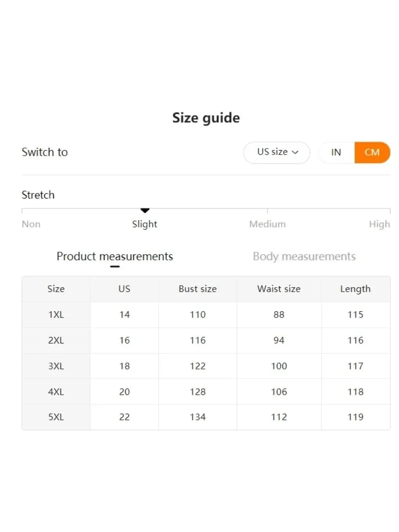Screen dimensions: 399x532
Task: Switch to Body measurements tab
Action: tap(304, 256)
